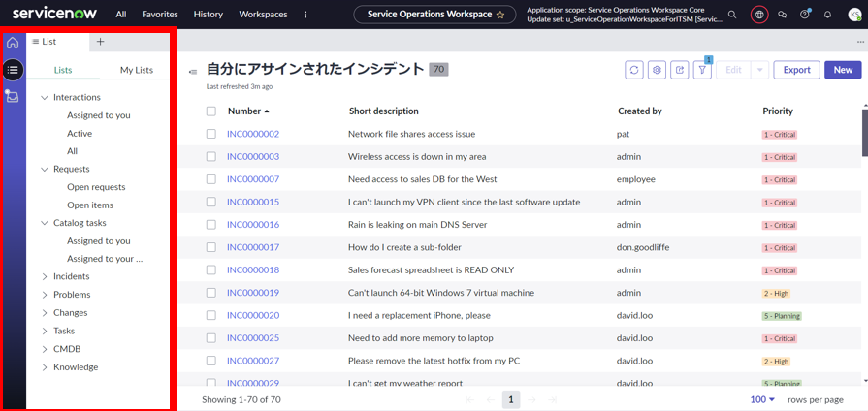Expand the CMDB tree section
Screen dimensions: 868x411
pos(45,349)
